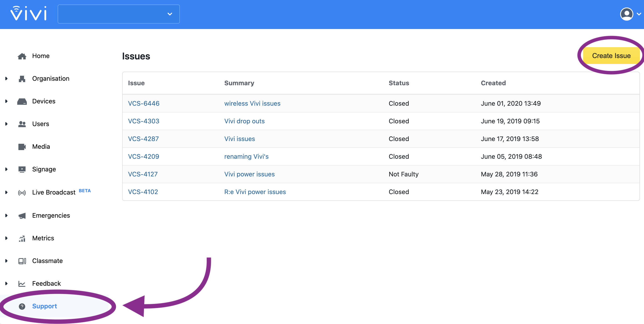Click the Support question mark icon
The width and height of the screenshot is (644, 324).
tap(22, 307)
